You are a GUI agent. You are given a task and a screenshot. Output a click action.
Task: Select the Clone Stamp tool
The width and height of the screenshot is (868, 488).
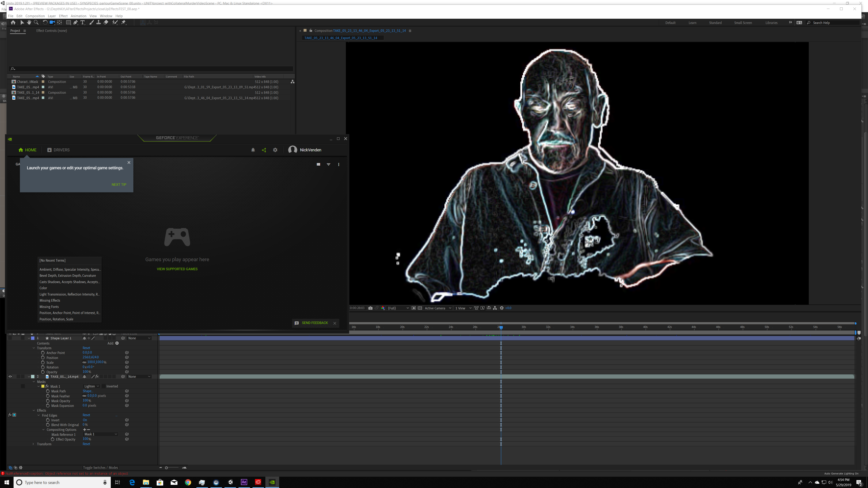[x=98, y=23]
